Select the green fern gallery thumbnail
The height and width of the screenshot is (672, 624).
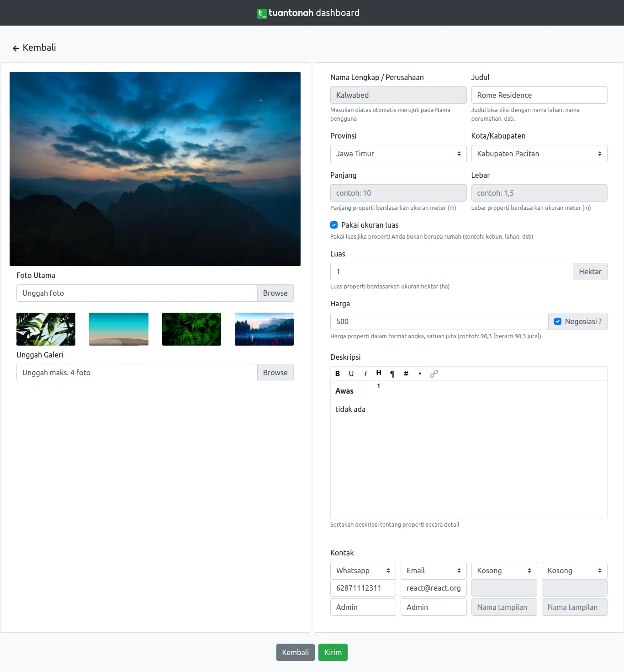click(x=191, y=329)
